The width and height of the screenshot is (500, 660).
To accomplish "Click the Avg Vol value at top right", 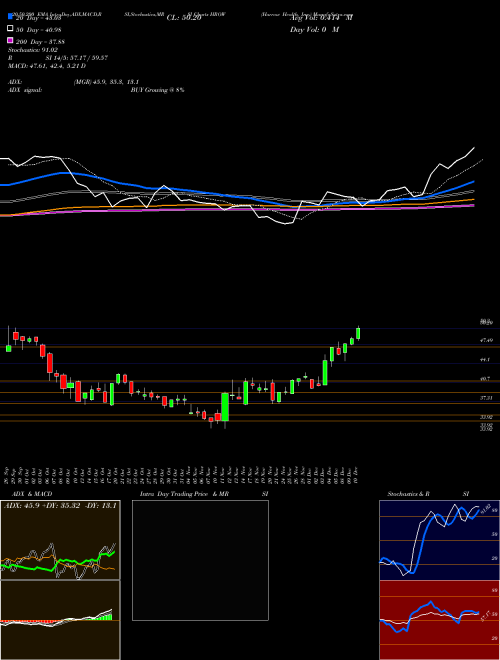I will [321, 18].
